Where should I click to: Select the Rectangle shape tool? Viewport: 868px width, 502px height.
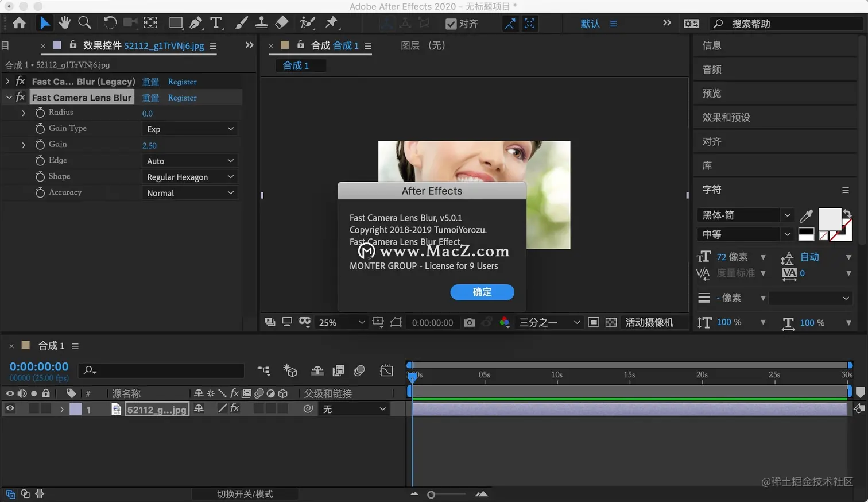(x=176, y=23)
